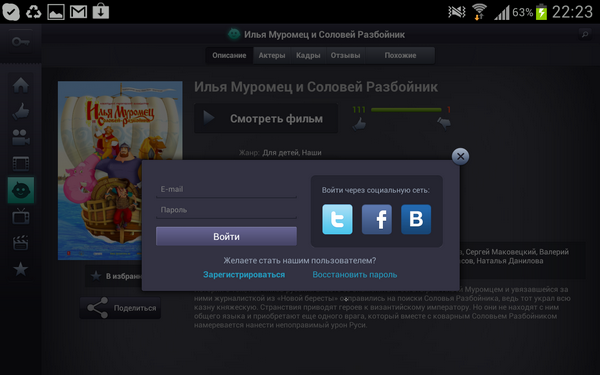Click the thumbs-down dislike icon
Image resolution: width=600 pixels, height=375 pixels.
tap(444, 123)
